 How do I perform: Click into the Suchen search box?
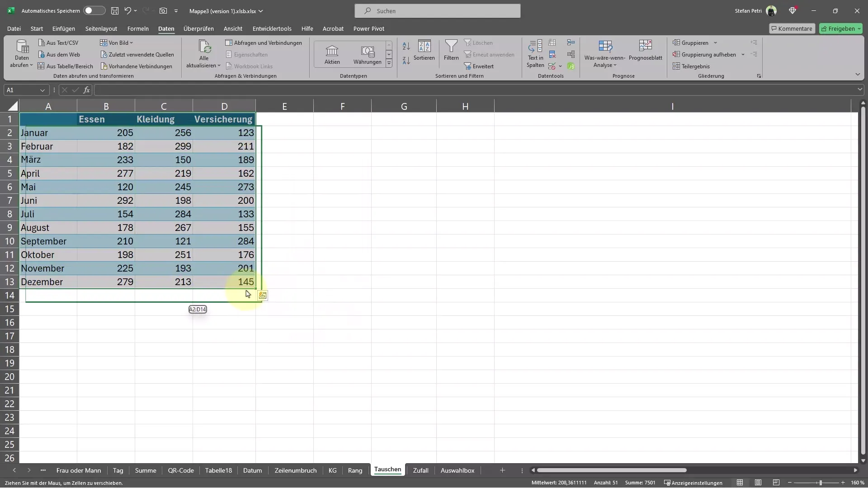coord(437,11)
